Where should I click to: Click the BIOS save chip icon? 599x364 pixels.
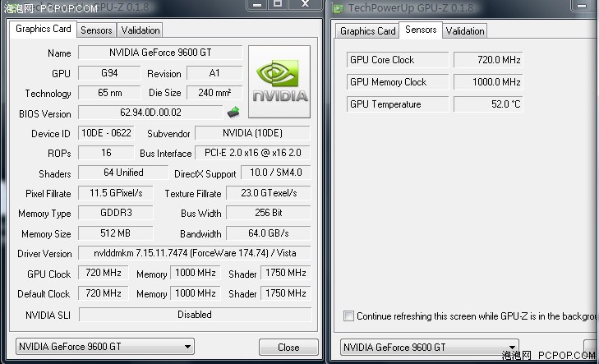233,112
